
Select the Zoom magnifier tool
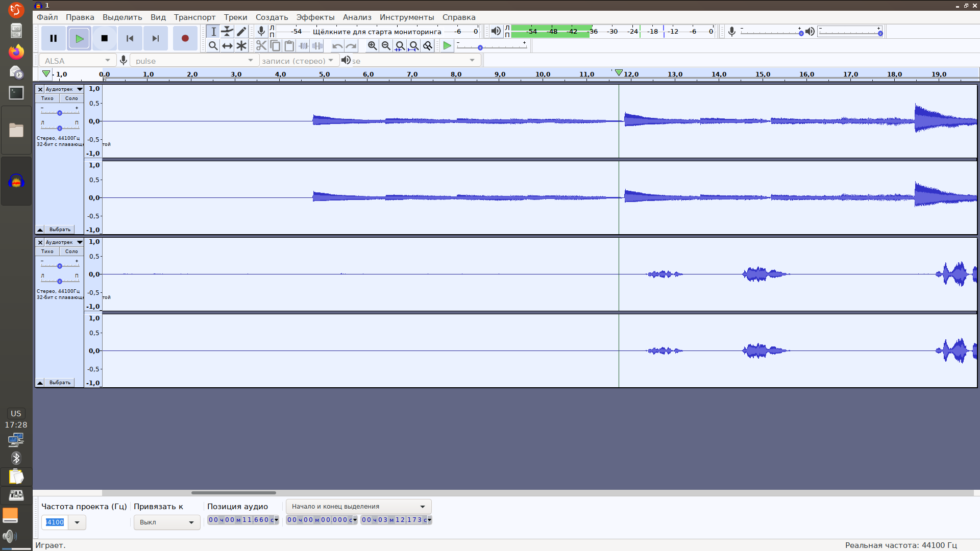point(213,46)
